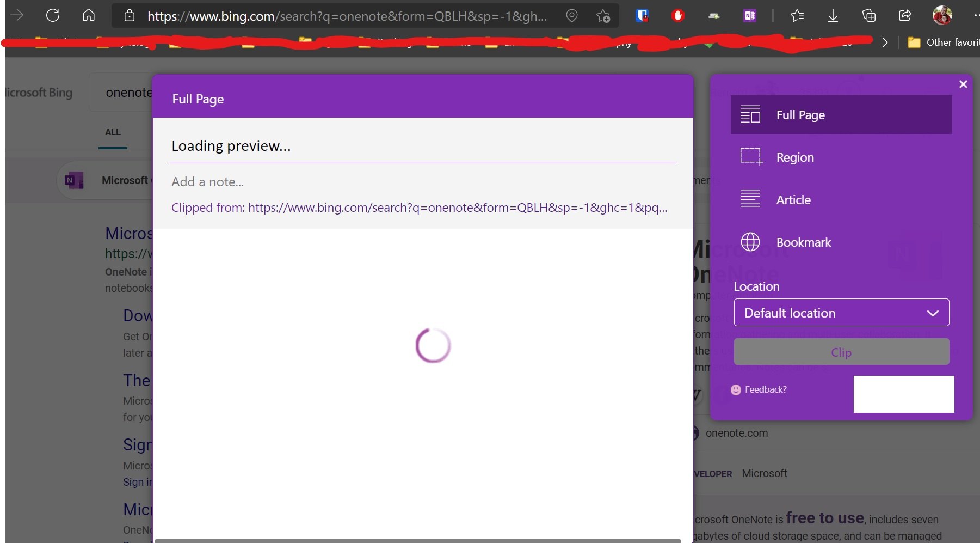Click horizontal scrollbar under preview
The image size is (980, 543).
(418, 541)
